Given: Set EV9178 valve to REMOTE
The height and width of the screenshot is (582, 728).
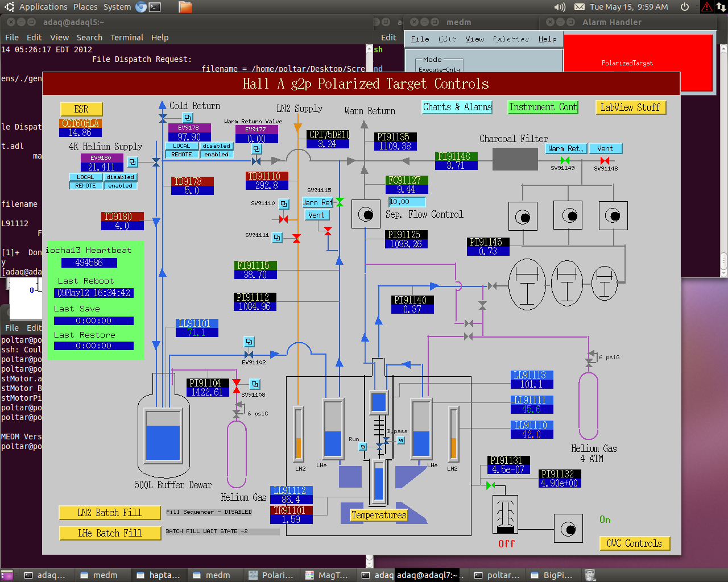Looking at the screenshot, I should click(x=181, y=155).
